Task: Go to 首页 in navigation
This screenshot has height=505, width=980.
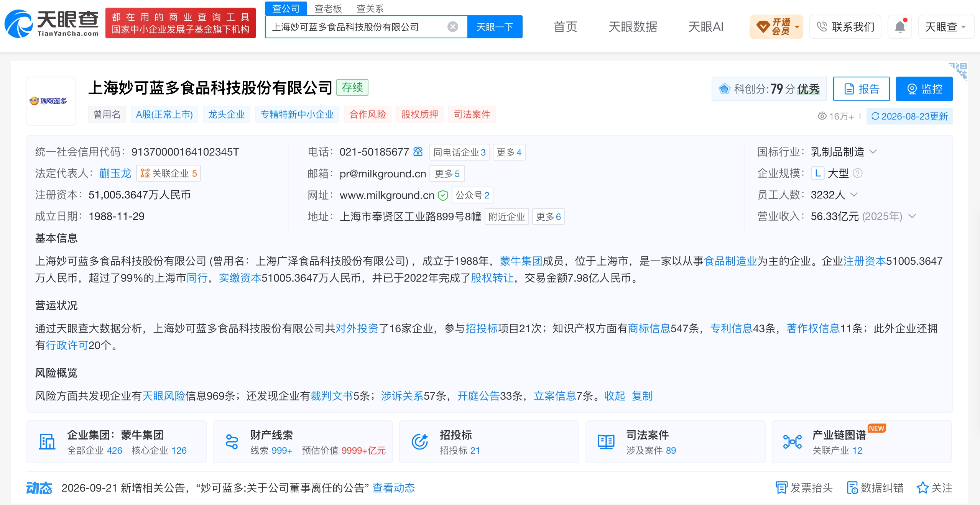Action: point(565,27)
